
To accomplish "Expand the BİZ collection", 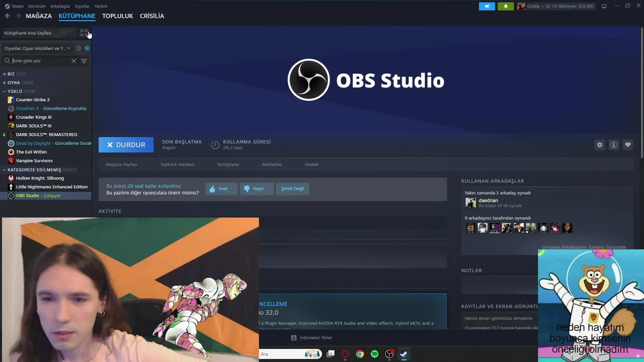I will point(5,74).
